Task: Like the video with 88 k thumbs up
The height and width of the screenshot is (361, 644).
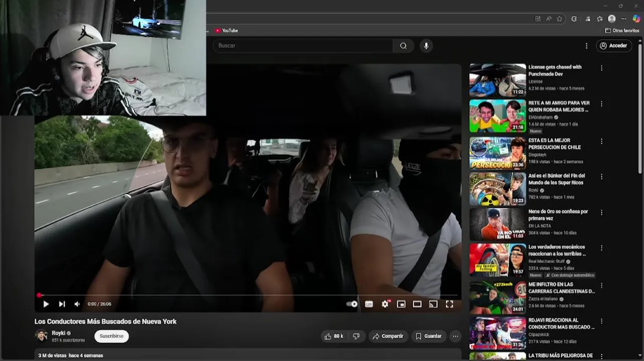Action: coord(334,336)
